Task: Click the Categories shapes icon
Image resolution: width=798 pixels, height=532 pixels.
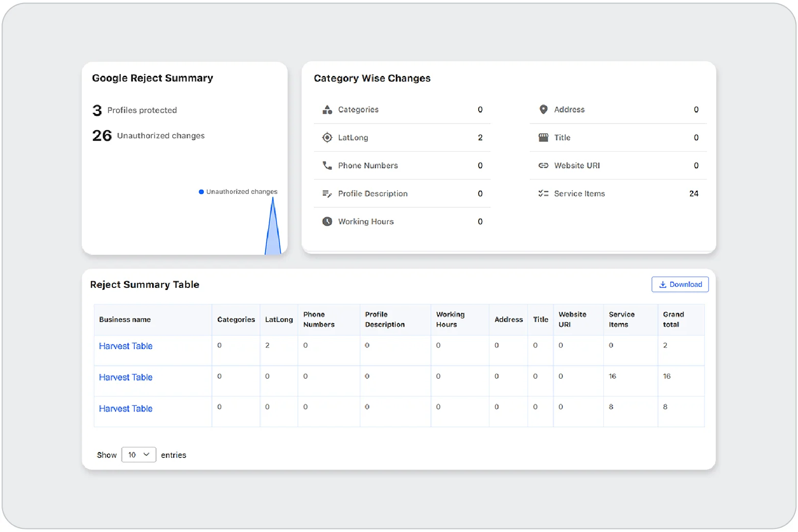Action: coord(327,110)
